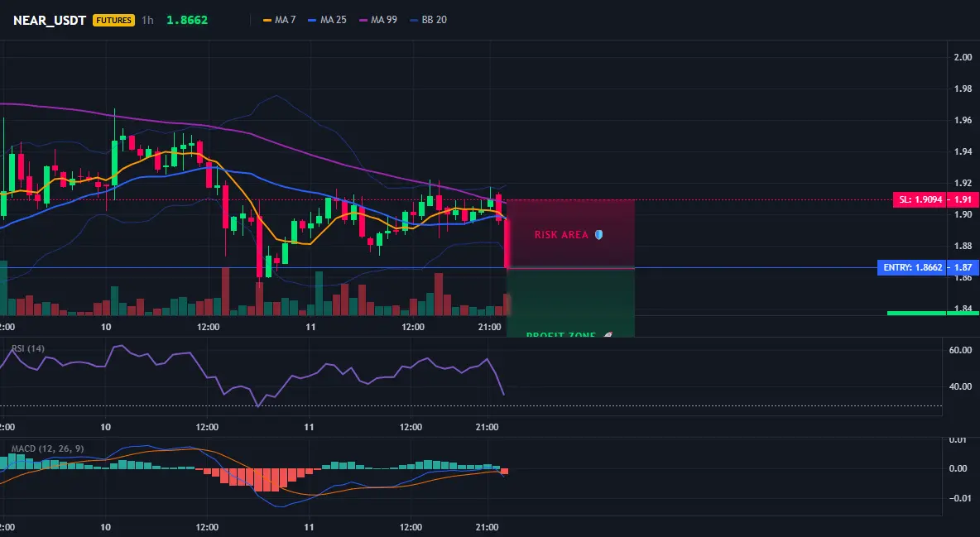Click the 60.00 level on RSI axis

[960, 350]
